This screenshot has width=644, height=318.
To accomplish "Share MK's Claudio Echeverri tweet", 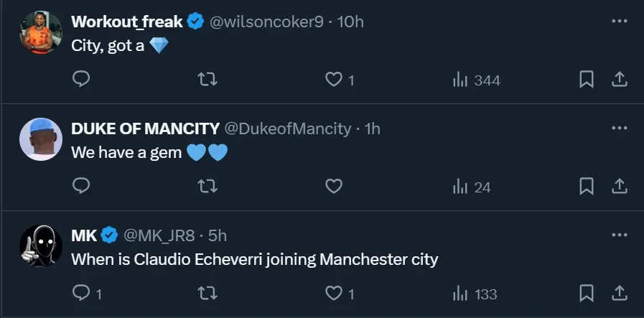I will 619,294.
